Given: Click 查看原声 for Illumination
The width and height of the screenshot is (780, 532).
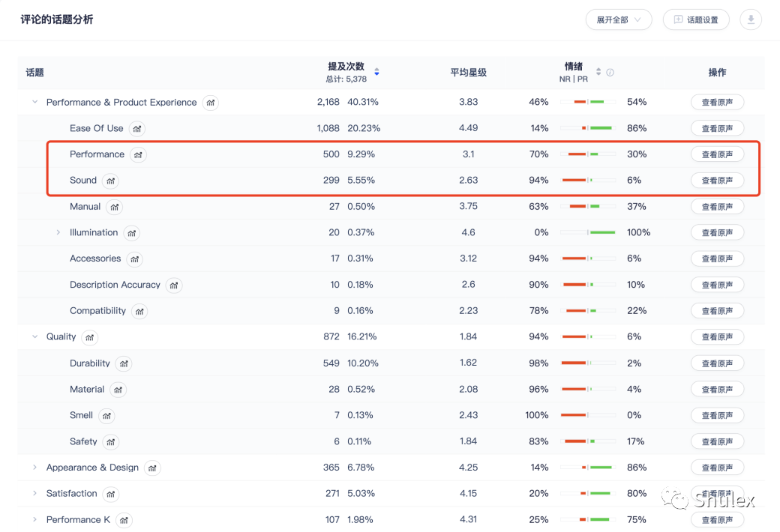Looking at the screenshot, I should (717, 233).
